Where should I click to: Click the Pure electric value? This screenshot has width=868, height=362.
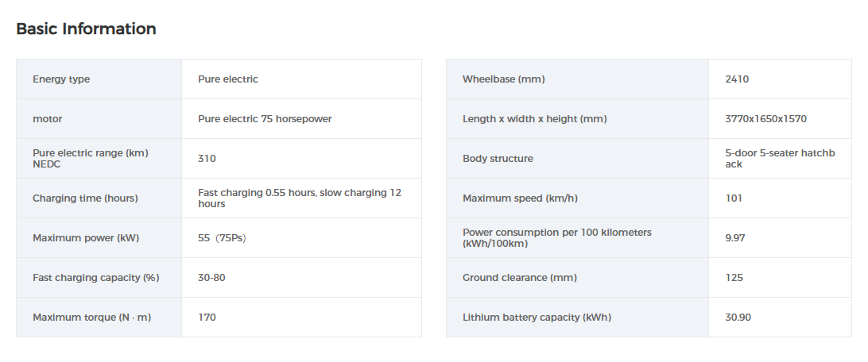coord(228,79)
